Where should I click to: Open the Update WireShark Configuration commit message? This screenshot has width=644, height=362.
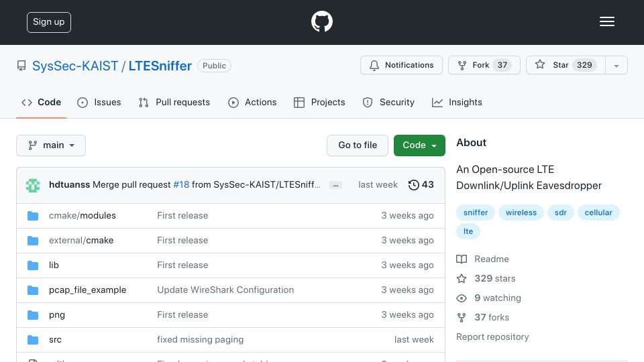point(225,290)
